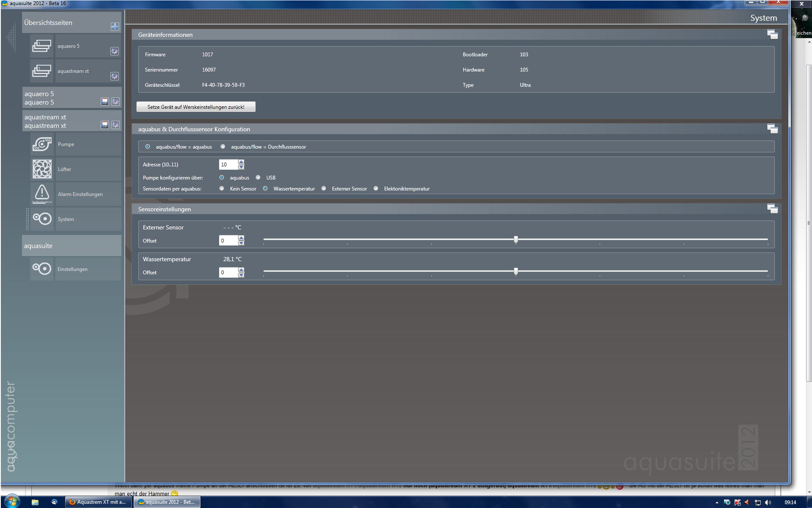The height and width of the screenshot is (508, 812).
Task: Increase the Adresse spinner value
Action: click(x=241, y=162)
